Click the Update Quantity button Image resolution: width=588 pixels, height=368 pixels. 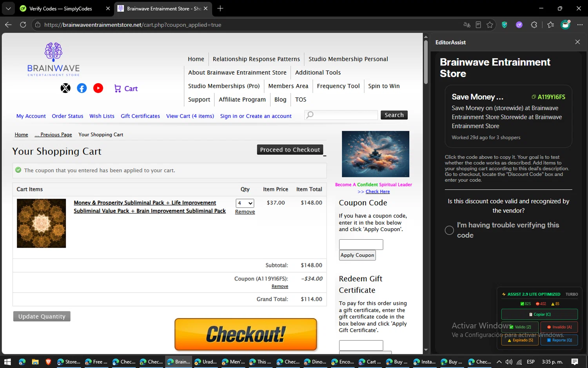[x=42, y=316]
